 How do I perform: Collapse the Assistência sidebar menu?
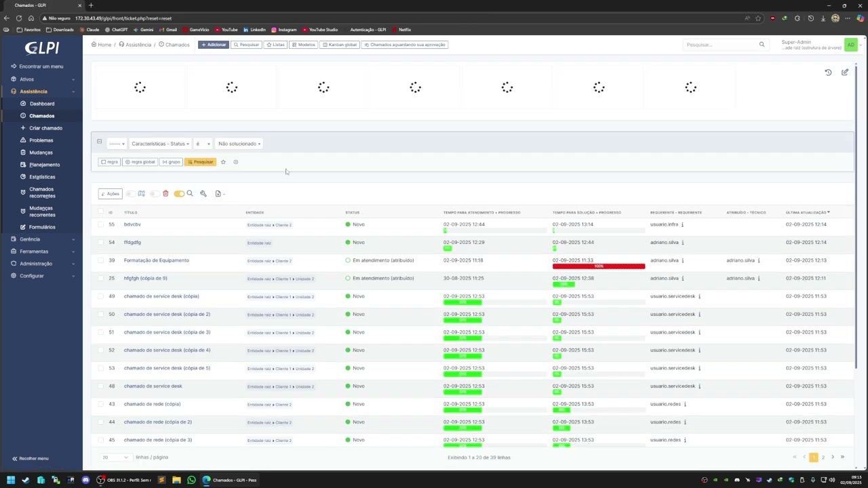pyautogui.click(x=42, y=91)
